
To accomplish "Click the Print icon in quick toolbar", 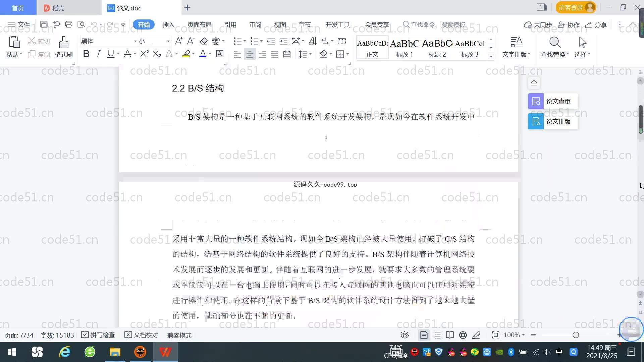I will [69, 24].
